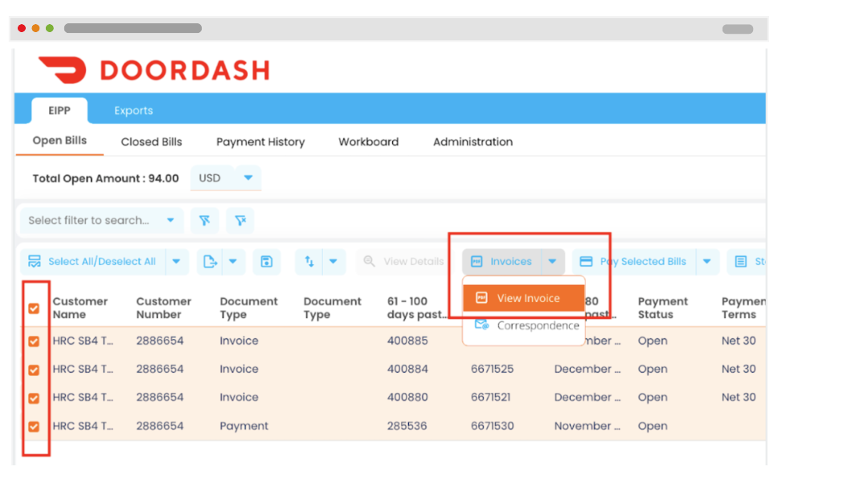This screenshot has width=868, height=482.
Task: Click cell 6671521
Action: (490, 398)
